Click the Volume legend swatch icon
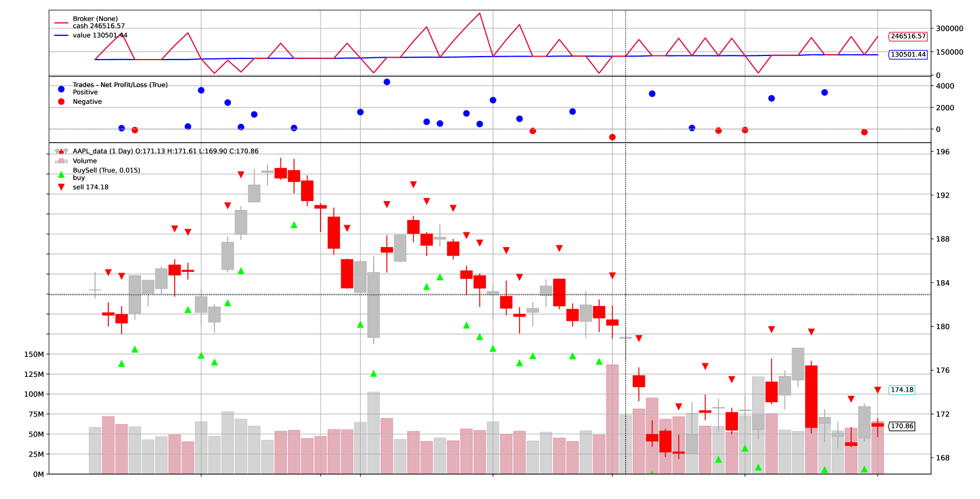Viewport: 980px width, 499px height. click(61, 160)
